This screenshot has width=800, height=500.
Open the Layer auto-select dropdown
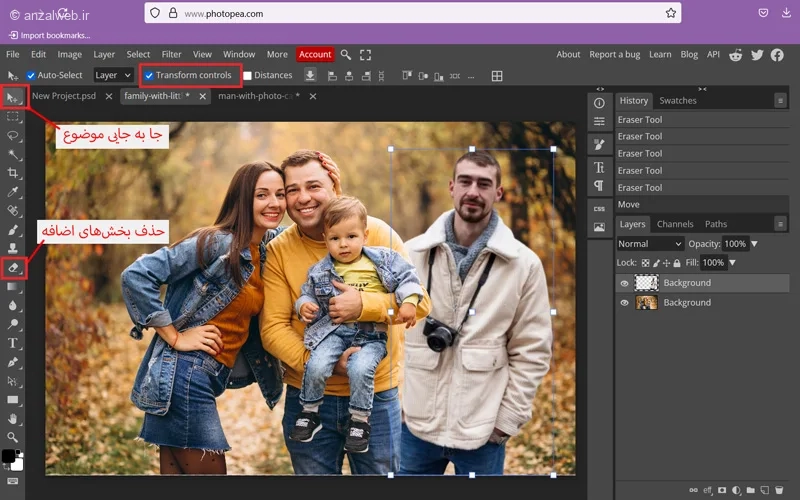pyautogui.click(x=113, y=76)
